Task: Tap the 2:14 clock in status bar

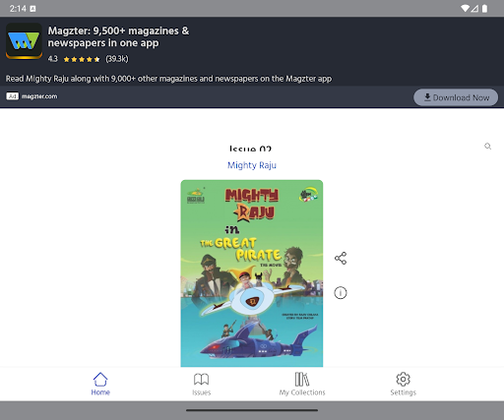Action: [18, 9]
